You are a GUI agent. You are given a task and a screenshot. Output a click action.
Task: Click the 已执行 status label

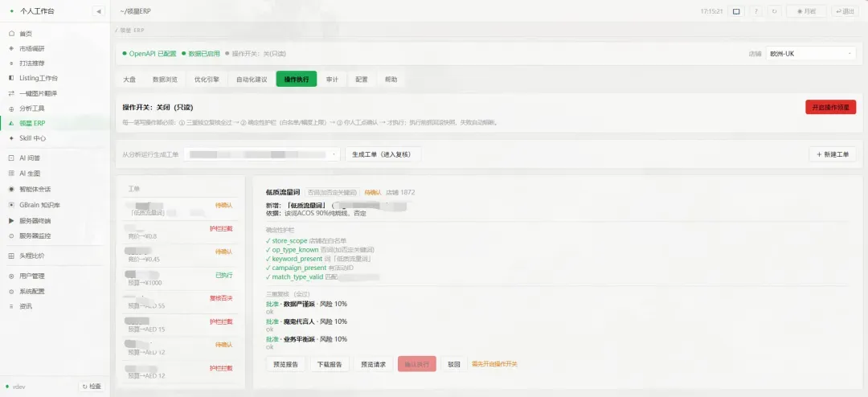[223, 275]
